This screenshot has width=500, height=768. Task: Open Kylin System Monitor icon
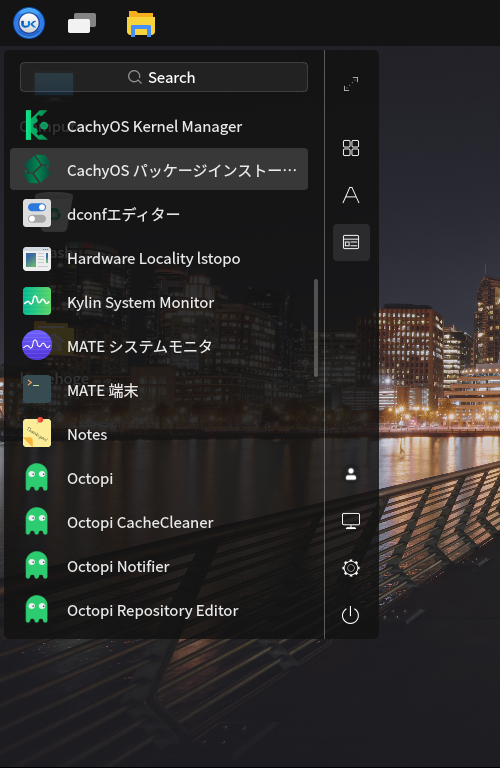click(x=37, y=301)
